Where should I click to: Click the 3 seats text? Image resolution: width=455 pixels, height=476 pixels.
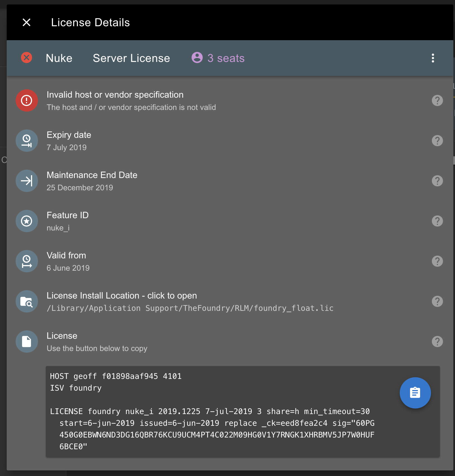tap(226, 58)
